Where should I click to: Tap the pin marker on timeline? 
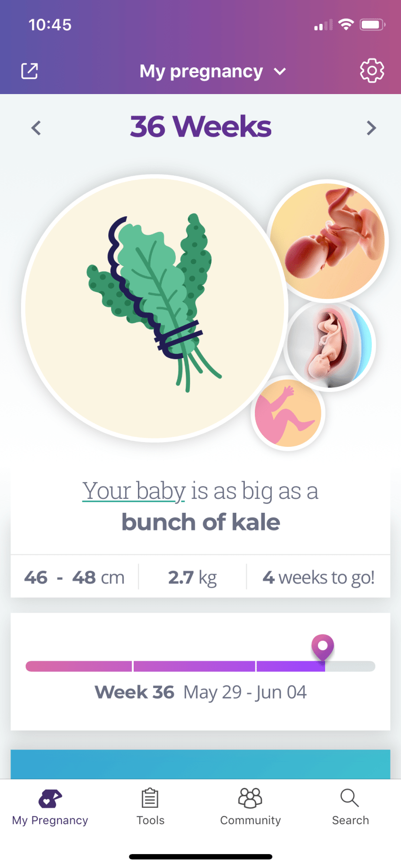(x=323, y=646)
